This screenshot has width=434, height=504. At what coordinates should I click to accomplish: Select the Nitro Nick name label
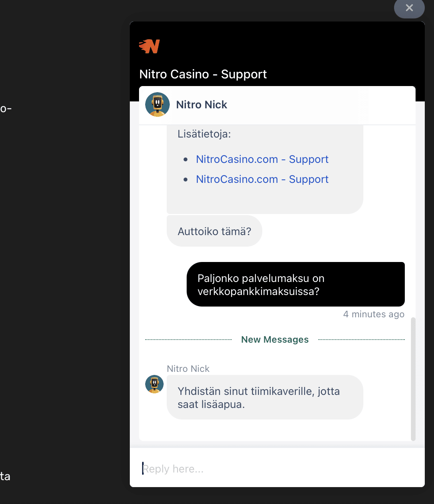click(202, 104)
